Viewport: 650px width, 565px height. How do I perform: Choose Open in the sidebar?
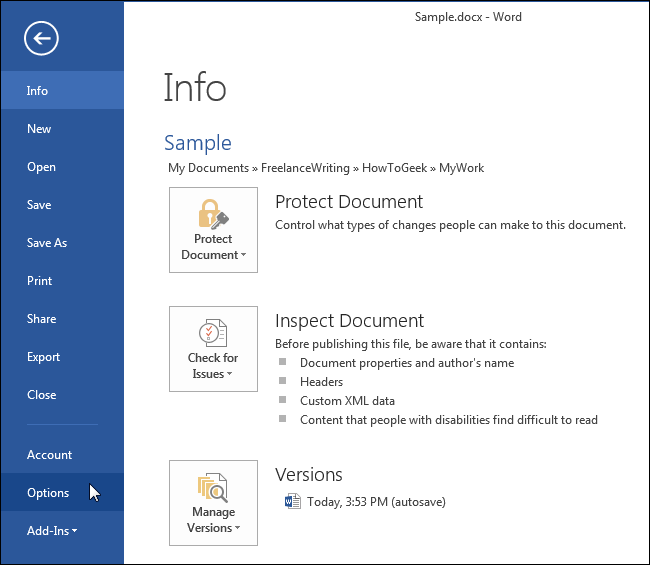pos(62,167)
